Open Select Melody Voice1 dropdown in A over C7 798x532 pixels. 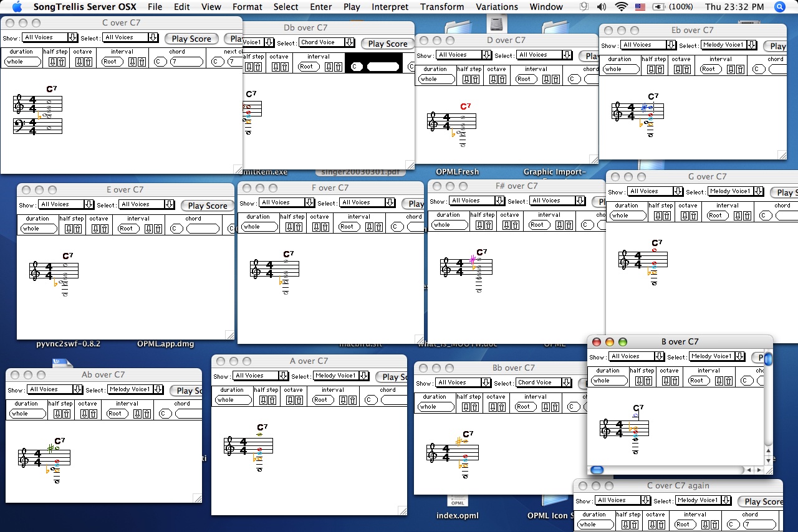[341, 376]
